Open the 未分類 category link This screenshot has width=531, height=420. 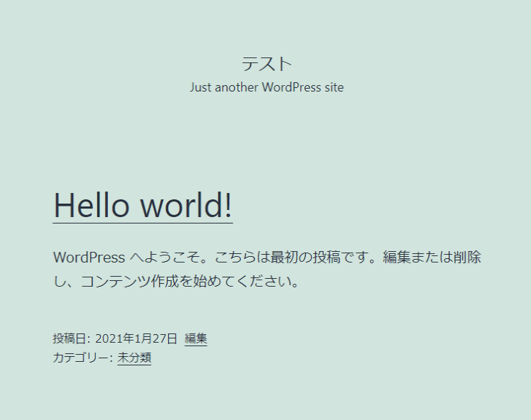pyautogui.click(x=134, y=358)
